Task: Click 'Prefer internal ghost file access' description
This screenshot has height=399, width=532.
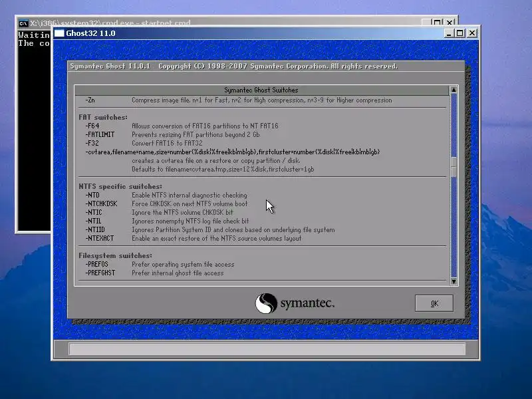Action: click(x=178, y=273)
